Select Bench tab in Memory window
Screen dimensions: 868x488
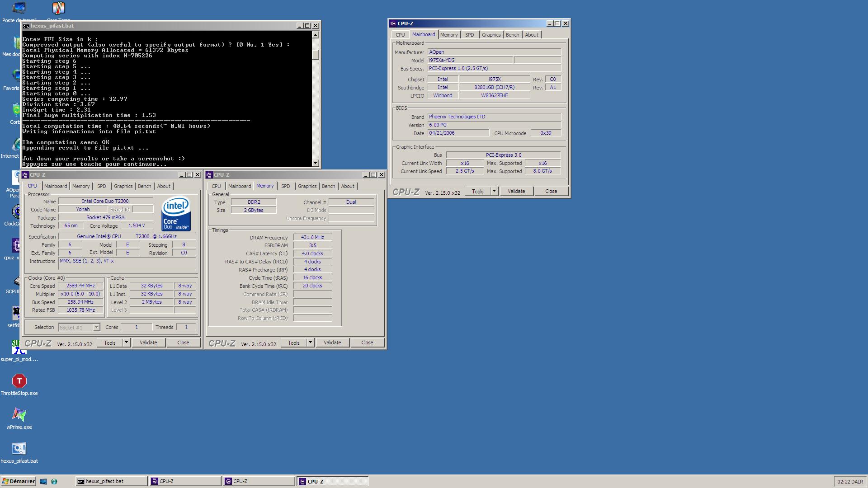(x=329, y=186)
